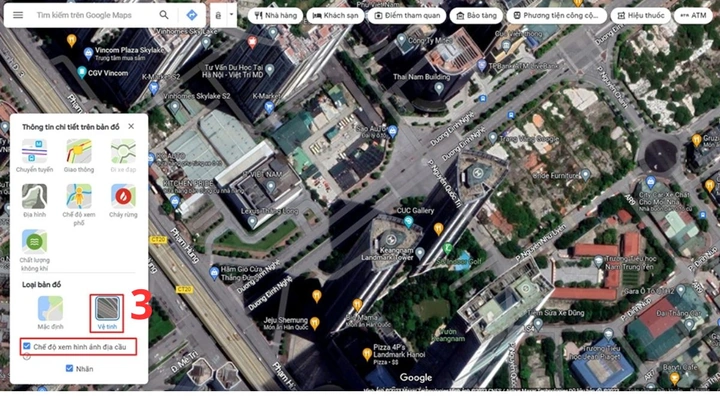Show the Chất lượng không khí layer
Screen dimensions: 720x405
click(34, 242)
